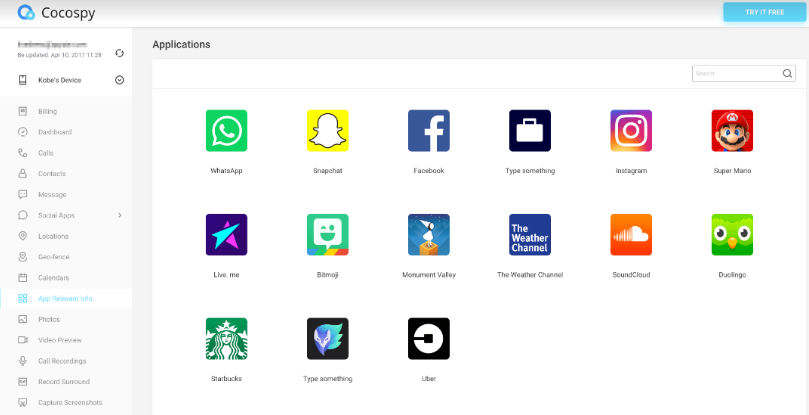Click the WhatsApp label text
Screen dimensions: 809x415
coord(226,171)
